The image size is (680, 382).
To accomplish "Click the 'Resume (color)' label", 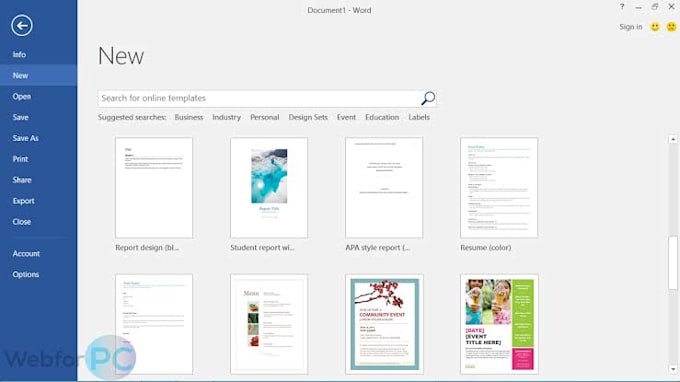I will point(486,248).
